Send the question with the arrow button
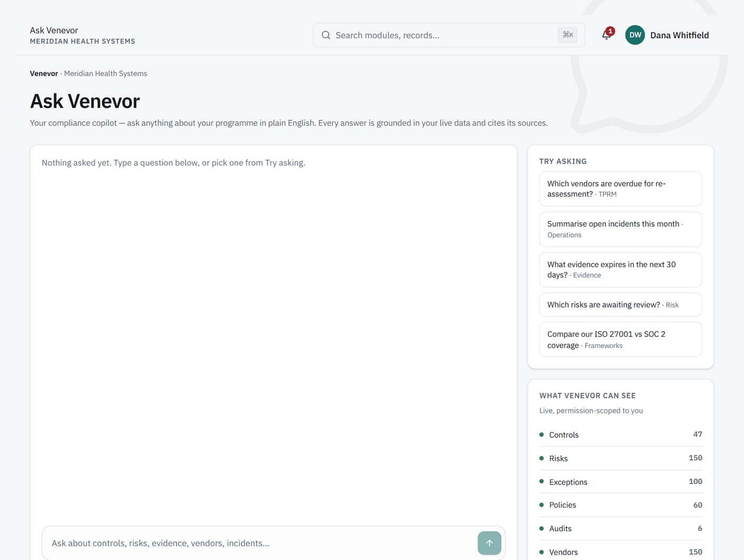The height and width of the screenshot is (560, 744). (x=489, y=543)
